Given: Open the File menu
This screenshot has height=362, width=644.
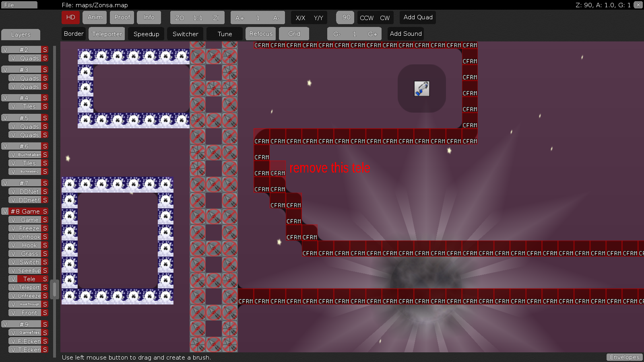Looking at the screenshot, I should (19, 5).
